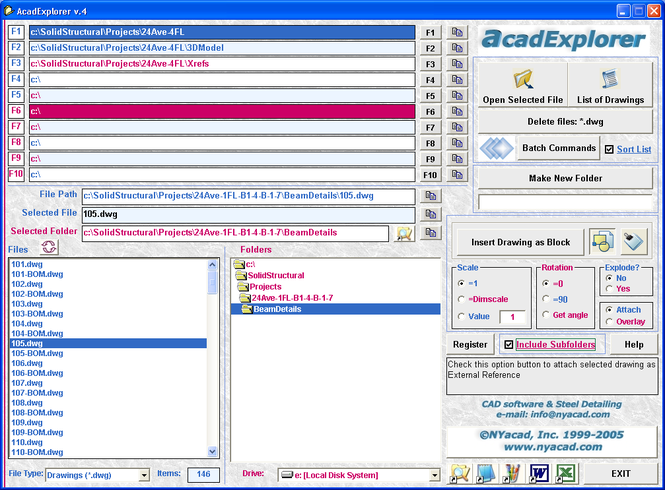Select 103-BOM.dwg in the Files list
665x490 pixels.
point(37,314)
